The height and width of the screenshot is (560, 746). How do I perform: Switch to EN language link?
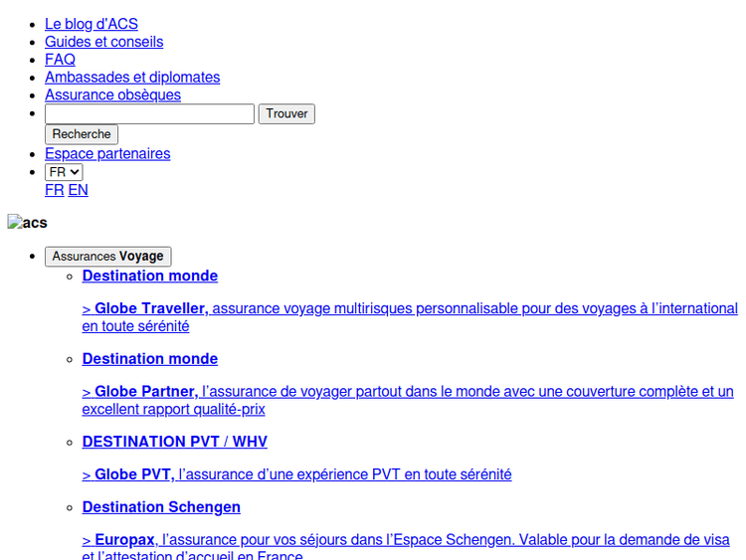click(x=78, y=190)
